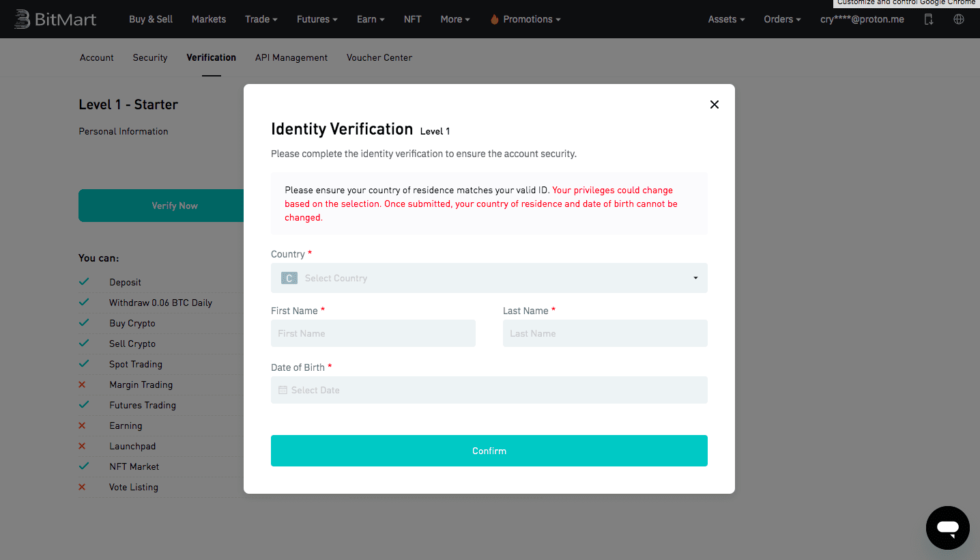
Task: Open the language globe icon
Action: click(x=959, y=19)
